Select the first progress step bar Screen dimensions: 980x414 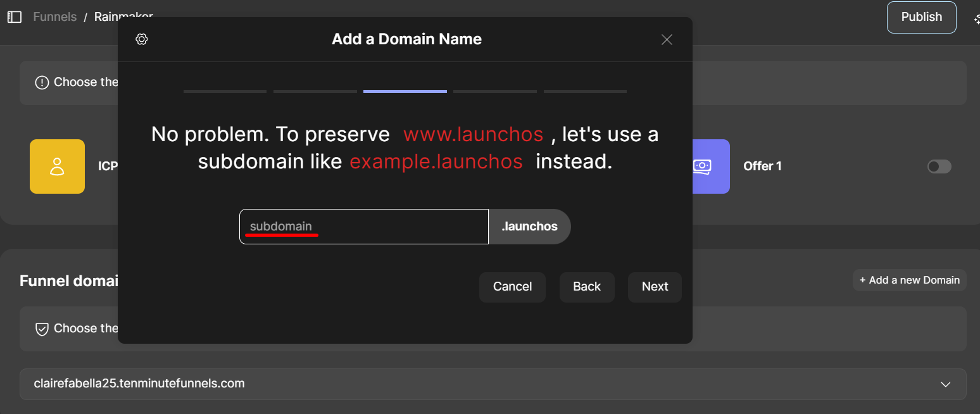pyautogui.click(x=225, y=92)
